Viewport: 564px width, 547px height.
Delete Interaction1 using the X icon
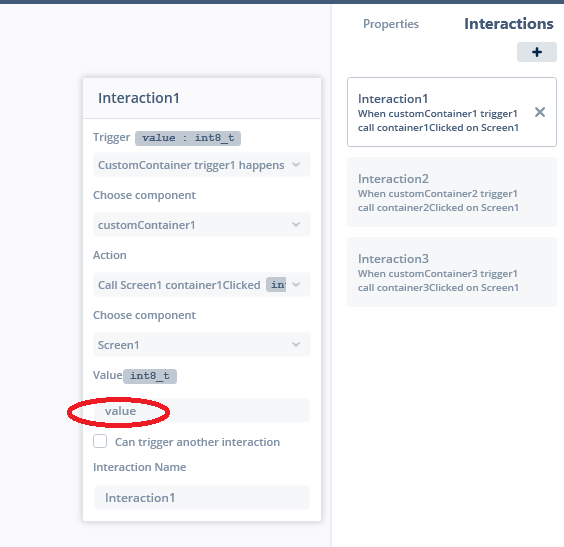point(540,112)
